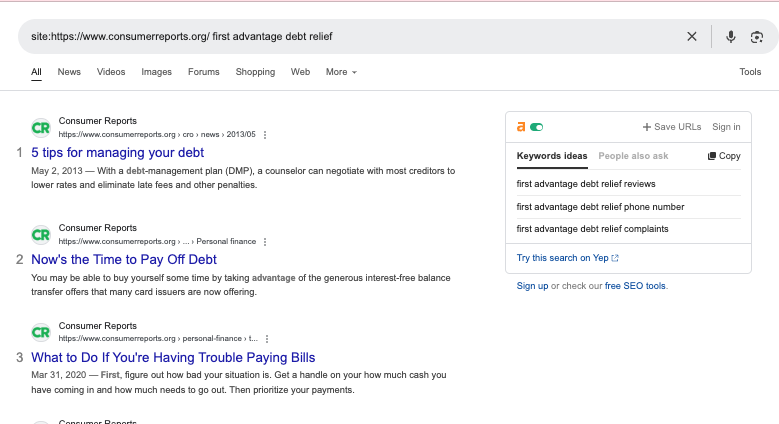Open "Try this search on Yep" link
779x424 pixels.
(x=567, y=258)
